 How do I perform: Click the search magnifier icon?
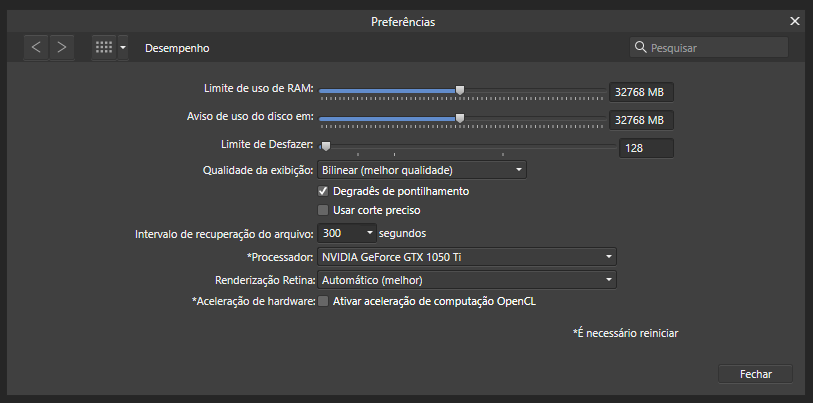click(640, 48)
